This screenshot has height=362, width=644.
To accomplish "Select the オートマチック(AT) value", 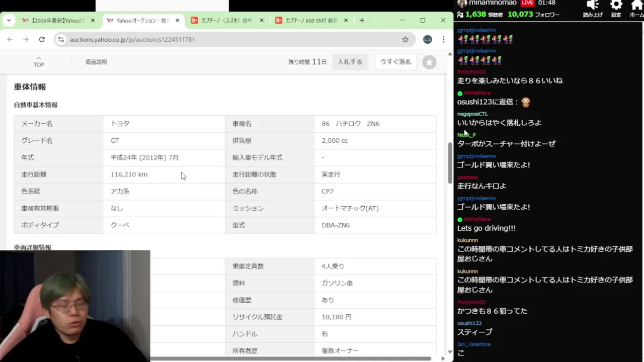I will click(350, 208).
